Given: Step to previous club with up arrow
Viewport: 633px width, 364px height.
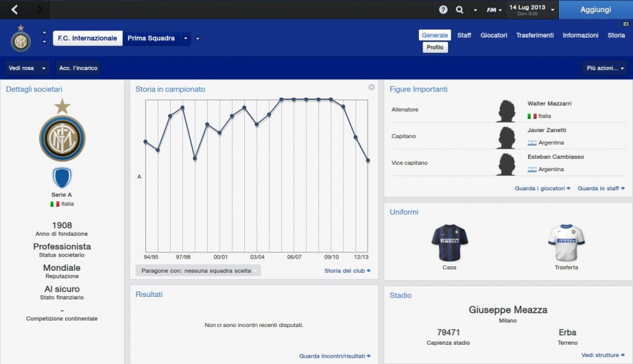Looking at the screenshot, I should coord(44,33).
